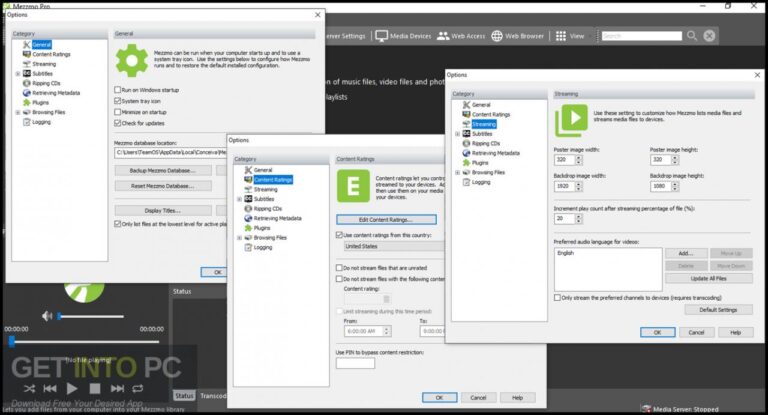Toggle Use content ratings from this country
This screenshot has width=768, height=415.
tap(339, 235)
